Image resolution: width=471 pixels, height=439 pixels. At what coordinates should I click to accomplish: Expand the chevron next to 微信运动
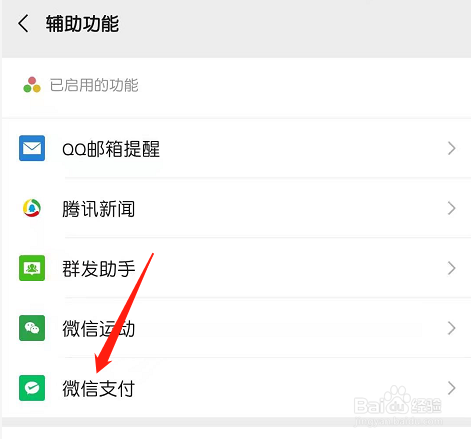[x=451, y=328]
